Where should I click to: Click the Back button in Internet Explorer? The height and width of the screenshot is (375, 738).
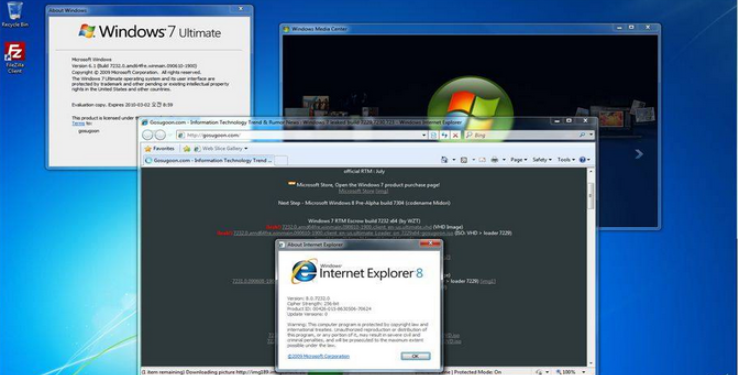click(x=148, y=135)
